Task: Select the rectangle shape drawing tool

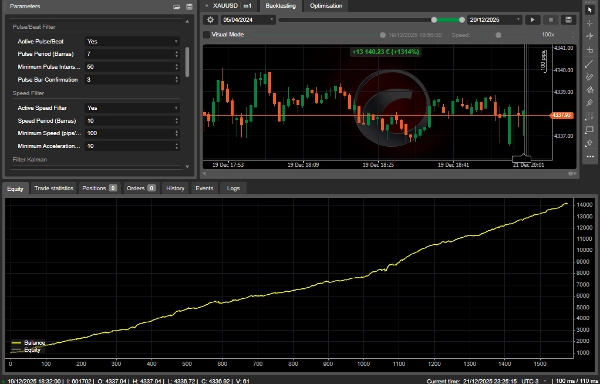Action: click(x=590, y=130)
